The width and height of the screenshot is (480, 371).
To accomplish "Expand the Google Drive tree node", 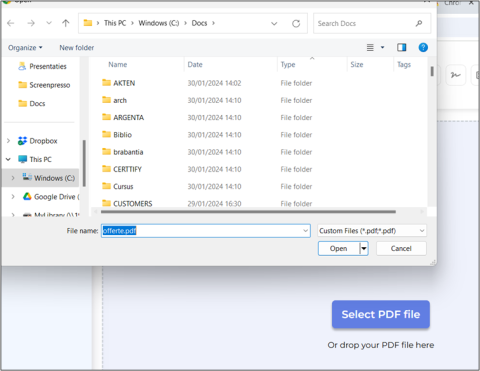I will (13, 197).
